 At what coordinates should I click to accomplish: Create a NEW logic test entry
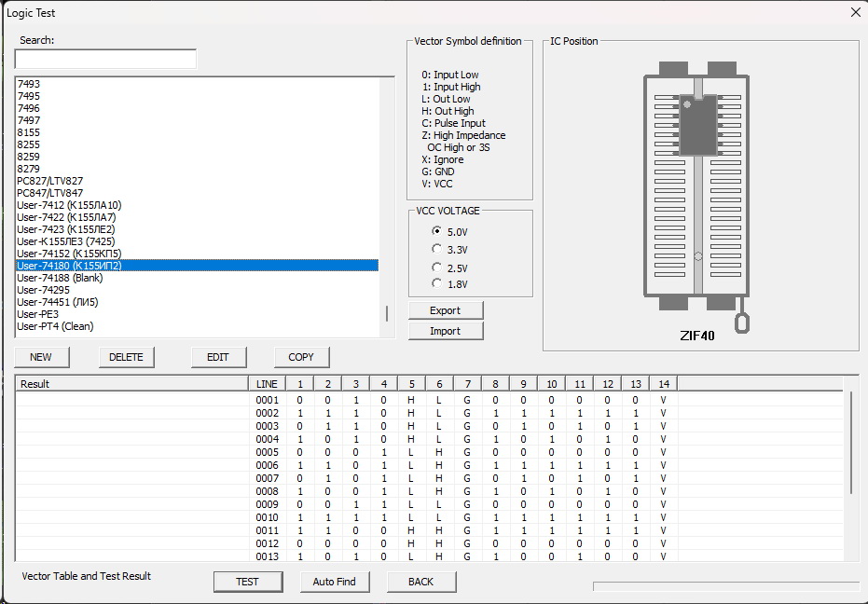[41, 357]
